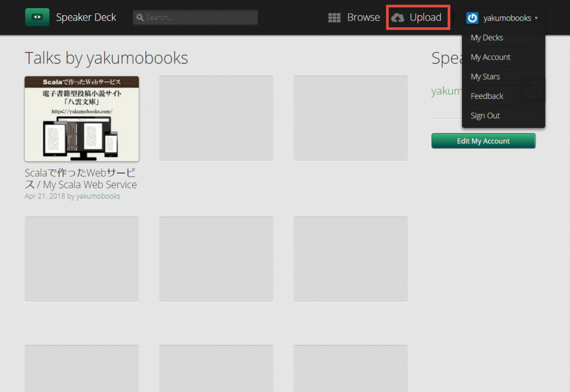Click the 'Talks by yakumobooks' heading
The height and width of the screenshot is (392, 570).
click(x=106, y=58)
